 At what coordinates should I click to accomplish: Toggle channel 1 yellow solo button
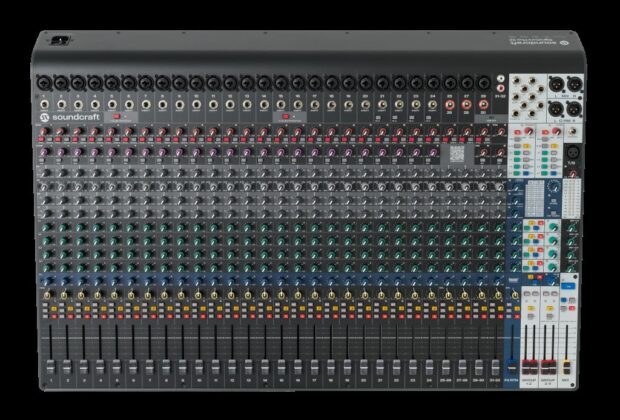pos(53,308)
